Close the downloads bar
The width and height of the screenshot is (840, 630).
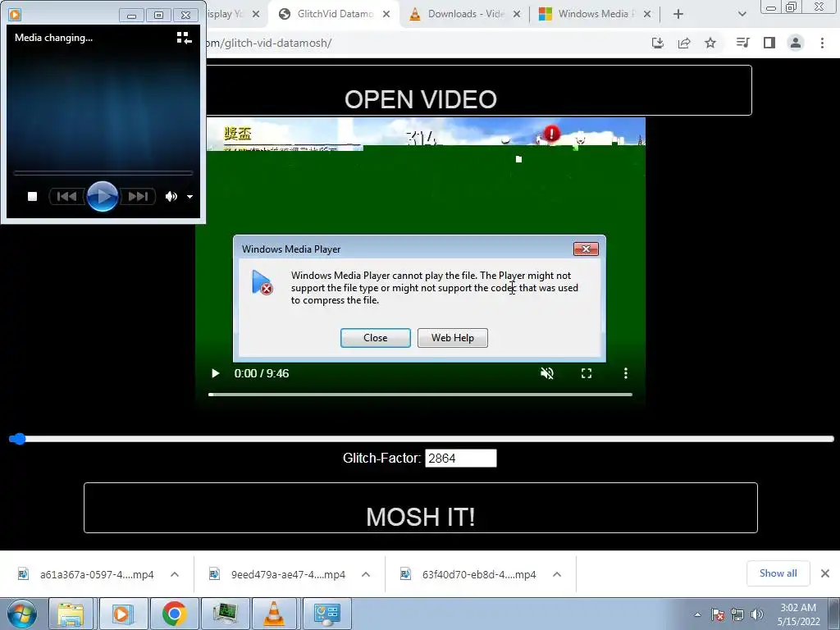[825, 573]
